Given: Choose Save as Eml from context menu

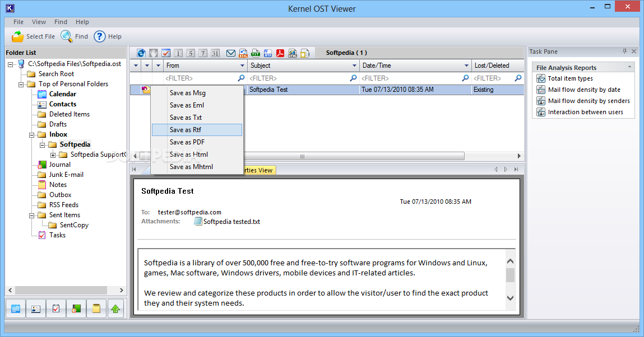Looking at the screenshot, I should (x=197, y=105).
